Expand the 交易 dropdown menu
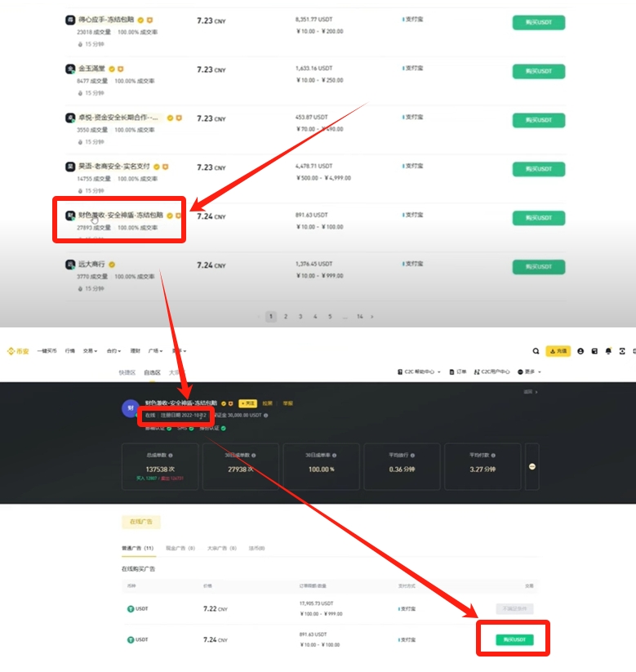Image resolution: width=636 pixels, height=672 pixels. click(90, 350)
